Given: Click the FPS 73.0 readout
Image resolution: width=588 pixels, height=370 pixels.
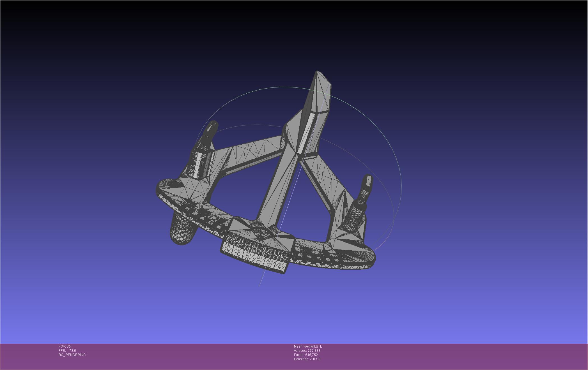Looking at the screenshot, I should pos(67,351).
